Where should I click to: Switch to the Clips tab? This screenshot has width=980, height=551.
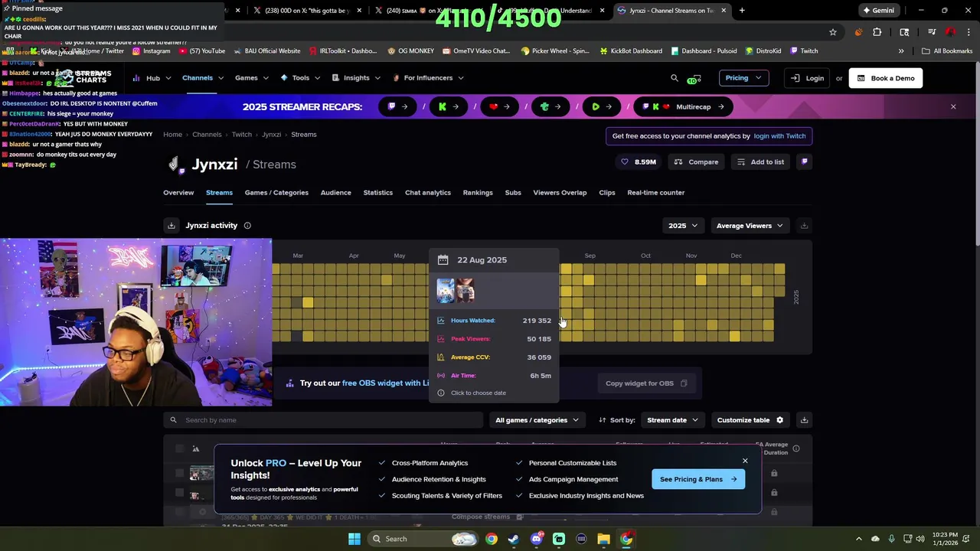pyautogui.click(x=607, y=193)
